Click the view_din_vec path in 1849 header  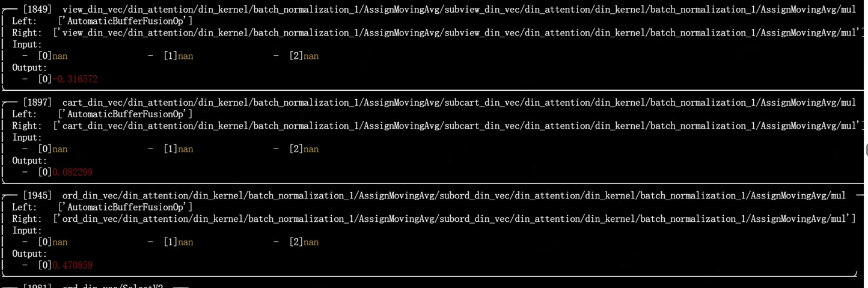459,9
